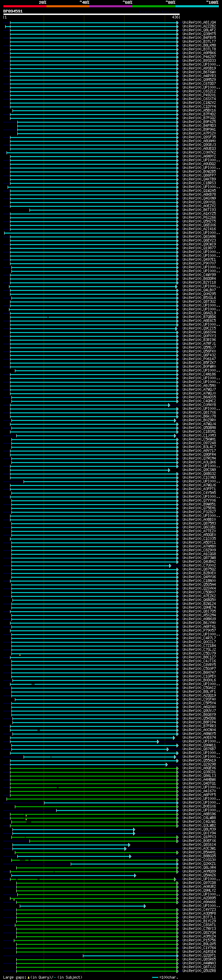Click the orange ~40% identity legend swatch

pos(68,6)
